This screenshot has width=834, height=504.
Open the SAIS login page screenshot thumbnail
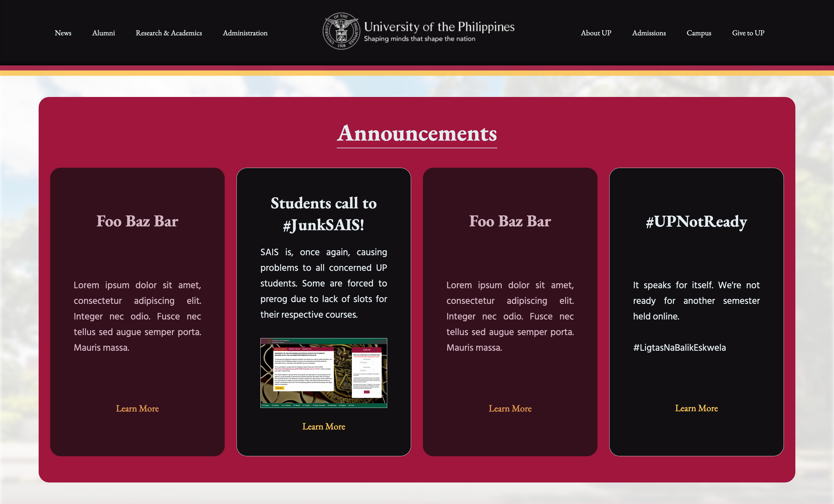tap(324, 373)
